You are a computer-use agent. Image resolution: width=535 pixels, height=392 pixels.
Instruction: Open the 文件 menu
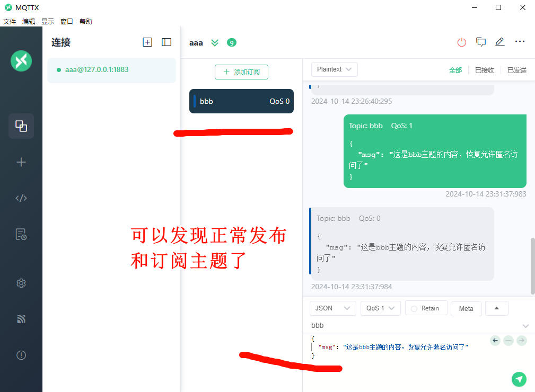click(x=10, y=22)
